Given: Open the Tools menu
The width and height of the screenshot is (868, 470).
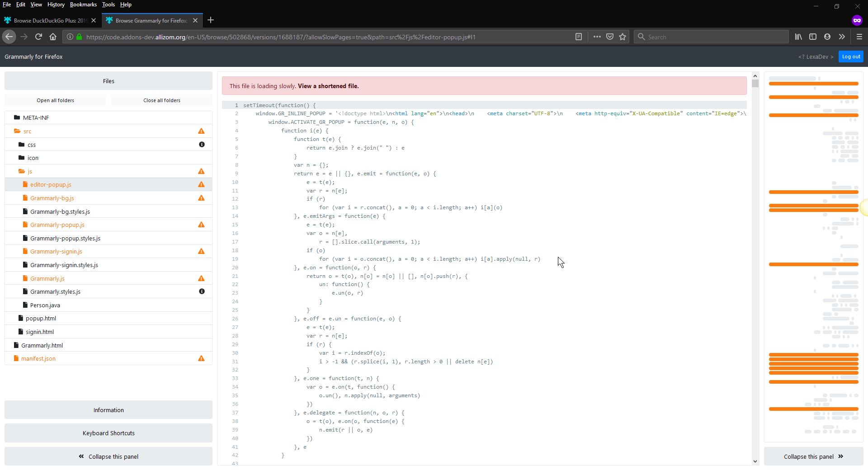Looking at the screenshot, I should [x=108, y=5].
